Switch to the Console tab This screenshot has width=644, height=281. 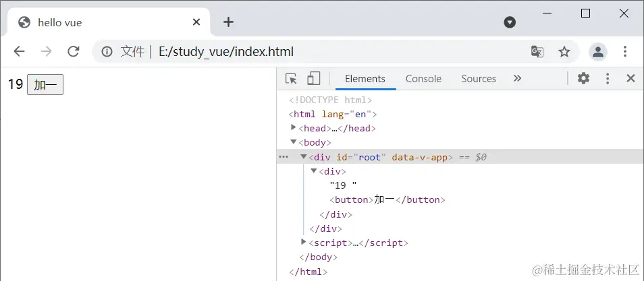423,79
